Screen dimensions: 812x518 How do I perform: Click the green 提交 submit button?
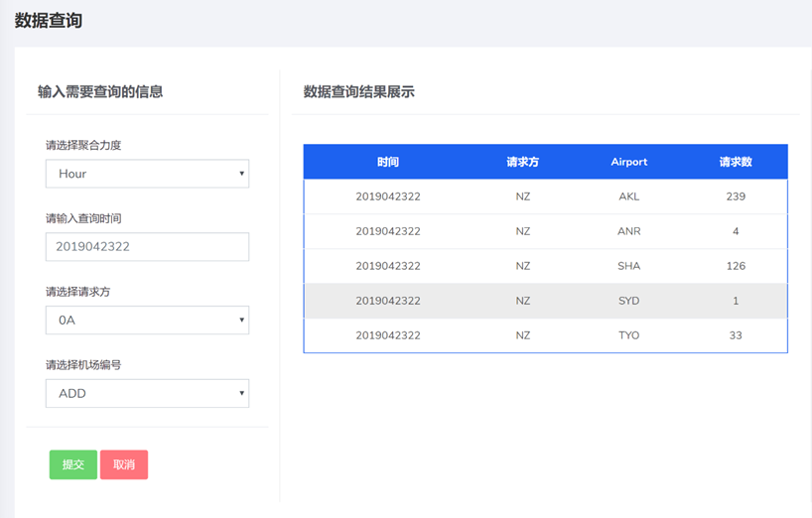[x=73, y=464]
